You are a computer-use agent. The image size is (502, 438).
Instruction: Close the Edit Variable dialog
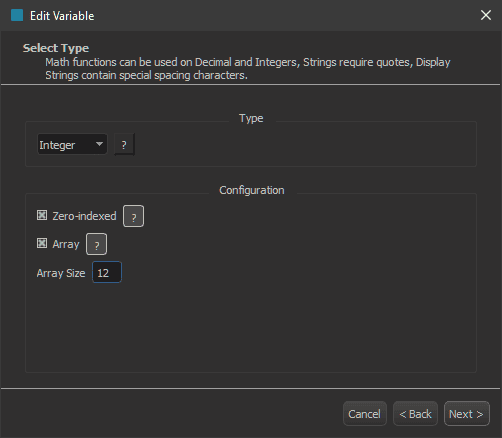(x=486, y=15)
